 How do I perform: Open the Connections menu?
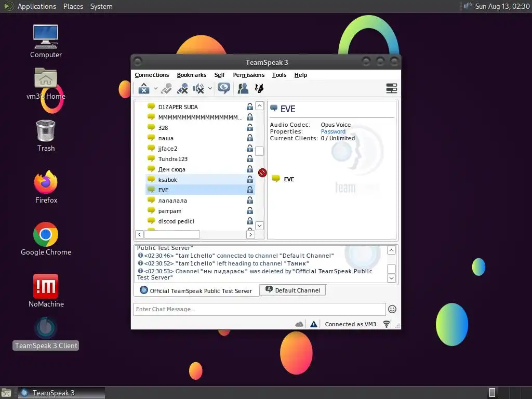pos(152,75)
